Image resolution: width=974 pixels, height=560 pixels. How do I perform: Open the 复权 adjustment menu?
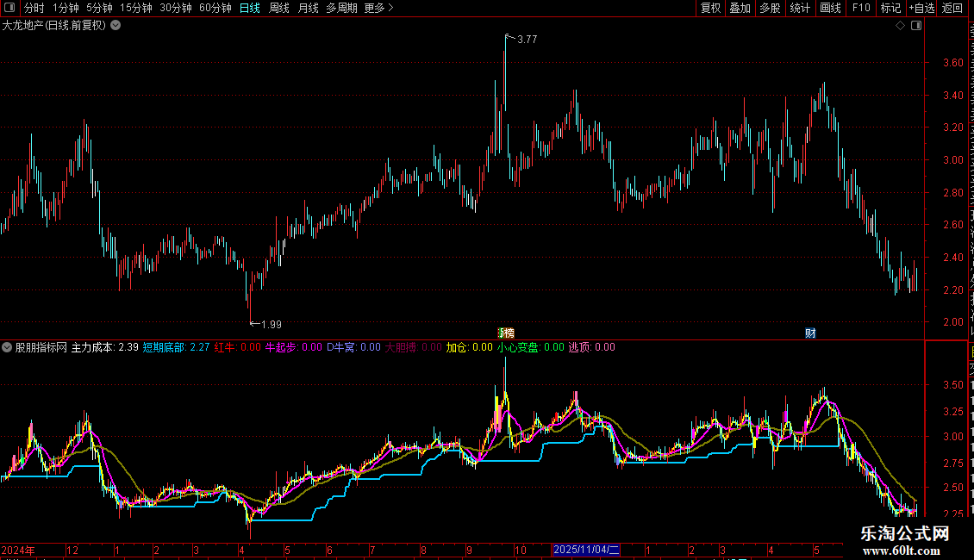pos(710,8)
